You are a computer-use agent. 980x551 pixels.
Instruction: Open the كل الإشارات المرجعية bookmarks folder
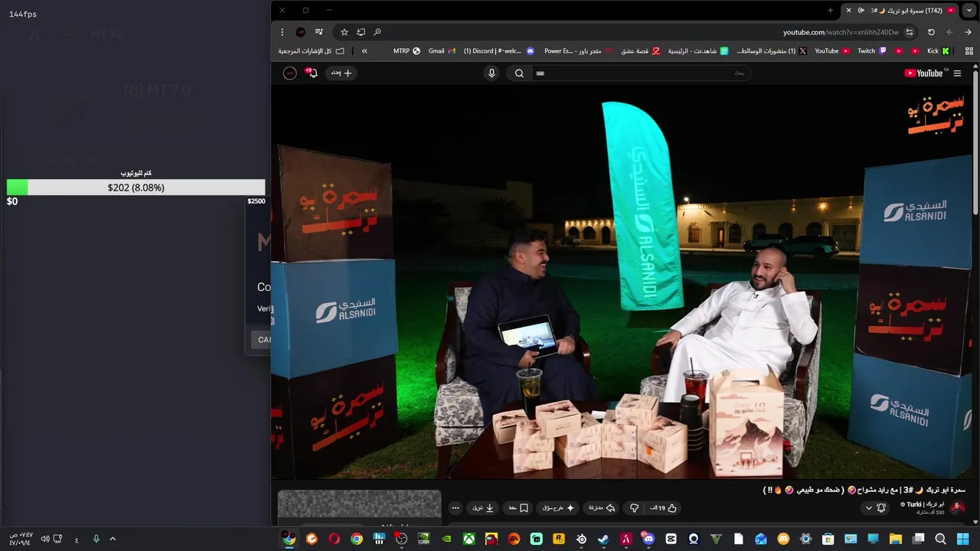312,51
